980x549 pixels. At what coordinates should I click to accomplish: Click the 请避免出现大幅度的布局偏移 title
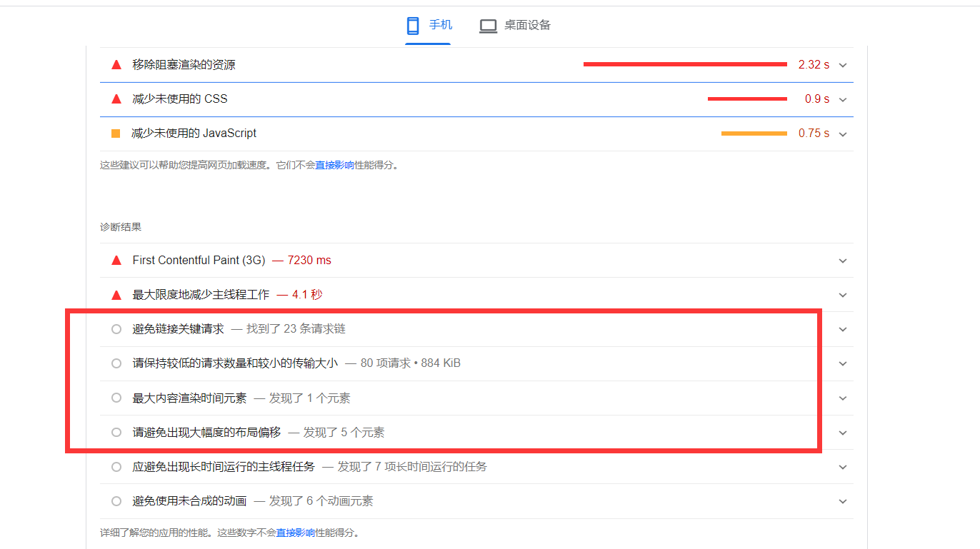[206, 433]
